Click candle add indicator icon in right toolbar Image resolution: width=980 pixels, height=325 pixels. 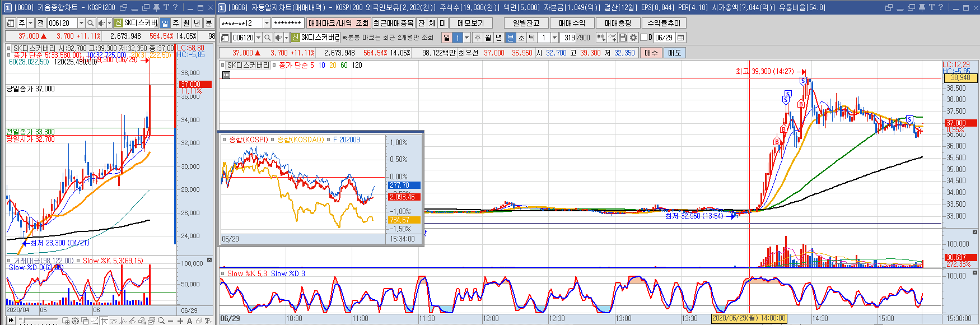(x=601, y=38)
